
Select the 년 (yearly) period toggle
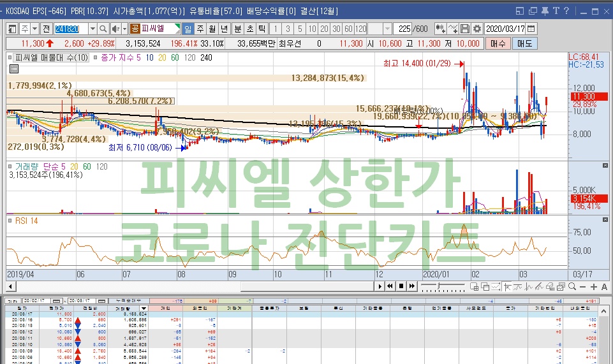[225, 29]
